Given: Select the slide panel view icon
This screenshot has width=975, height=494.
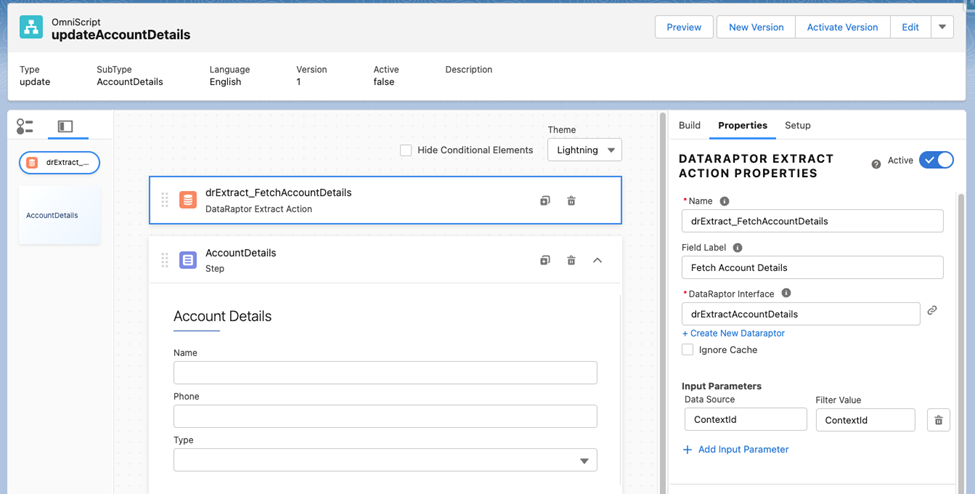Looking at the screenshot, I should click(65, 126).
